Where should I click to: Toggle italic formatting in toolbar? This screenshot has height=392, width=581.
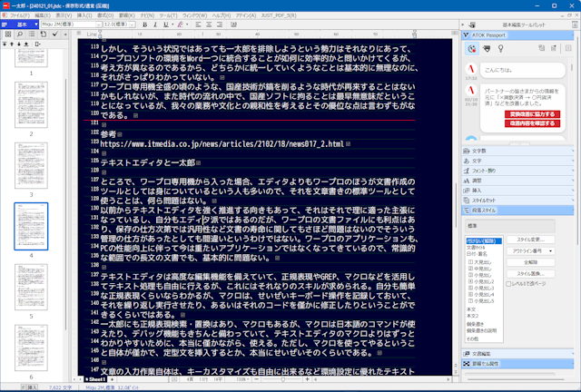click(155, 24)
